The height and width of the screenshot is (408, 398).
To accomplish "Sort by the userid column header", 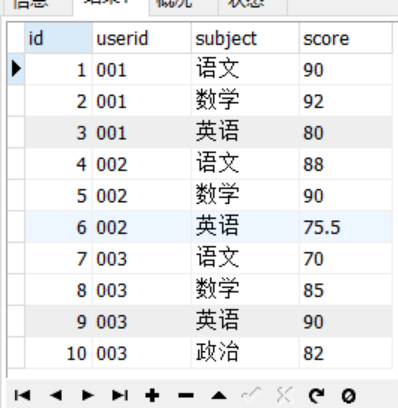I will pyautogui.click(x=142, y=38).
